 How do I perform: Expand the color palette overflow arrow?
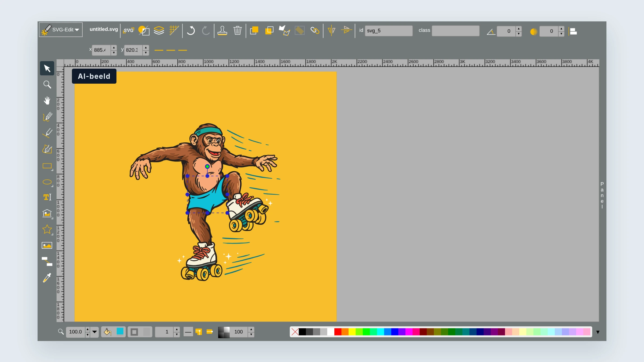pyautogui.click(x=598, y=332)
